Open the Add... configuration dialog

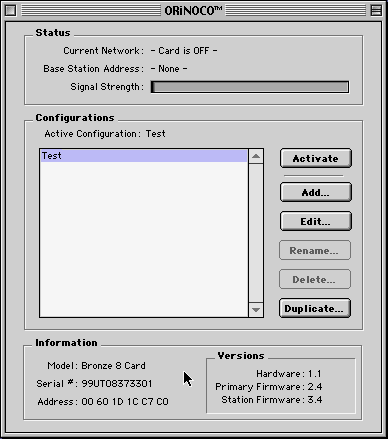click(316, 192)
